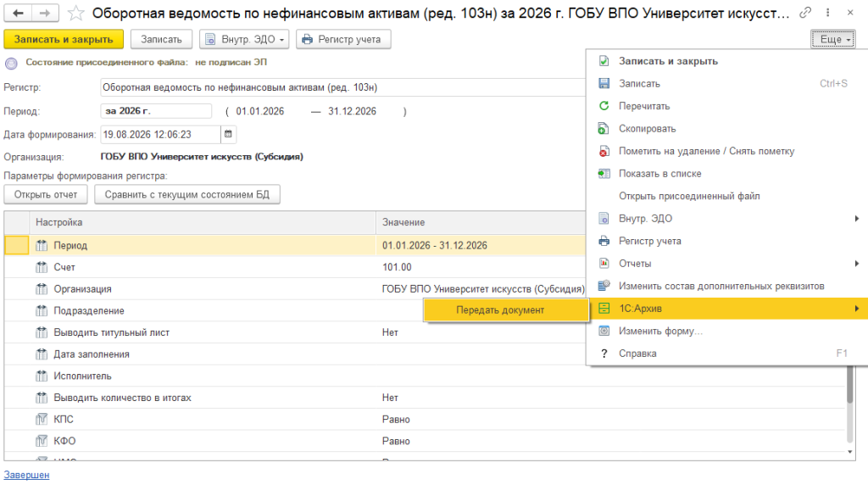Click the Значение column header
This screenshot has width=868, height=485.
[x=481, y=222]
